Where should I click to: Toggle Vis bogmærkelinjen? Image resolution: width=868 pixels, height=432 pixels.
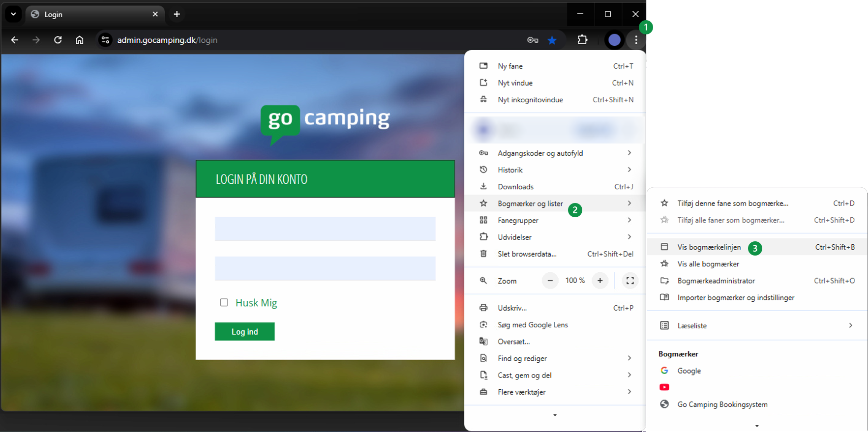pos(709,247)
